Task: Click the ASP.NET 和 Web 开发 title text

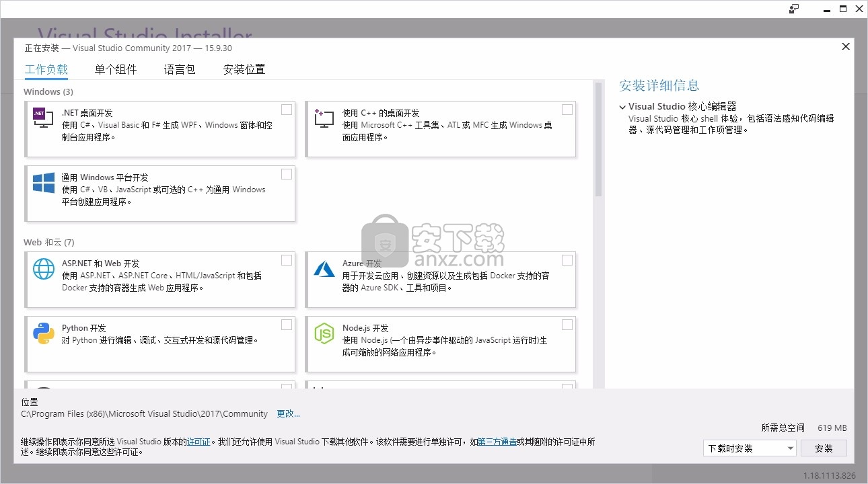Action: 101,264
